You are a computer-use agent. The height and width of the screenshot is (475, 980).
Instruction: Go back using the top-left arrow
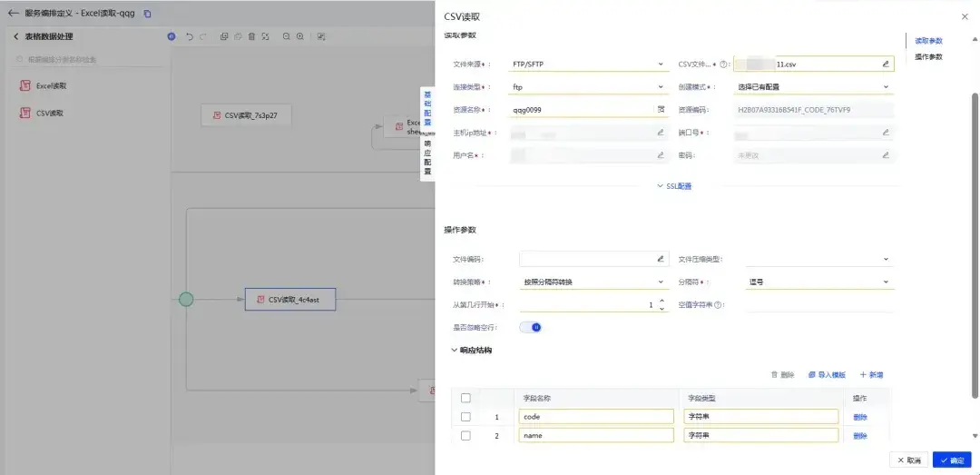click(13, 13)
